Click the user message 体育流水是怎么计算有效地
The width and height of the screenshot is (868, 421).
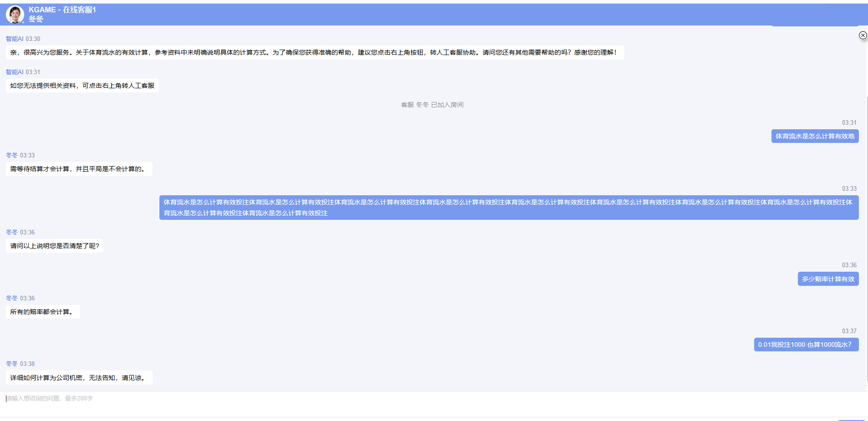point(815,137)
